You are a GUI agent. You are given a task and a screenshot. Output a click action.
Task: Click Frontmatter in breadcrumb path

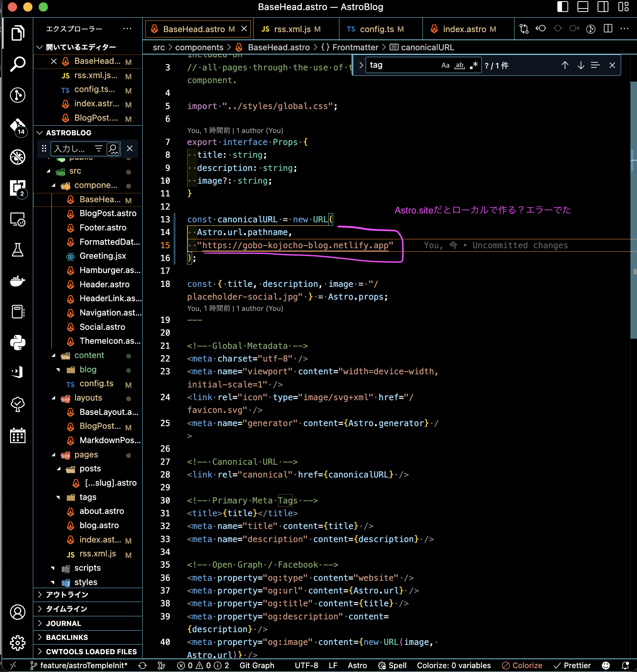pyautogui.click(x=355, y=47)
